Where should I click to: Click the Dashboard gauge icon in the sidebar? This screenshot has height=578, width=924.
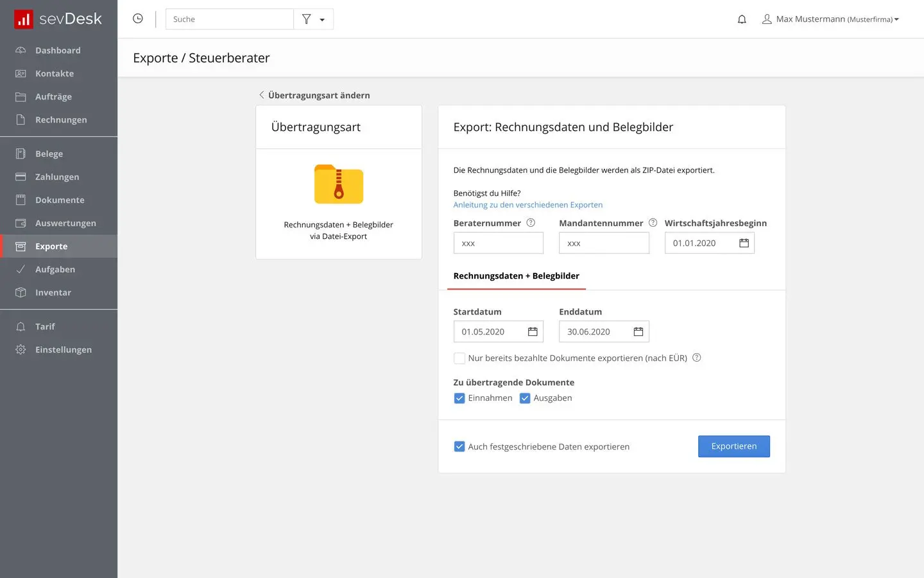[x=21, y=50]
